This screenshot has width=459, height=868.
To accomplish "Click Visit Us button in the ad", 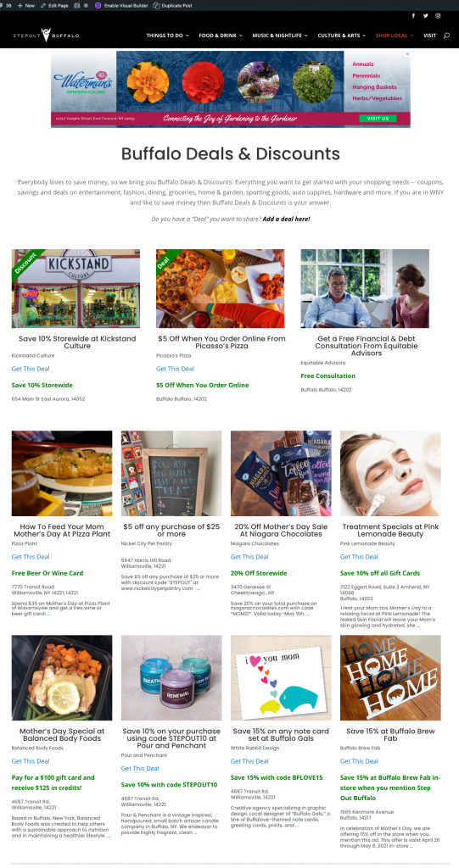I will point(378,119).
